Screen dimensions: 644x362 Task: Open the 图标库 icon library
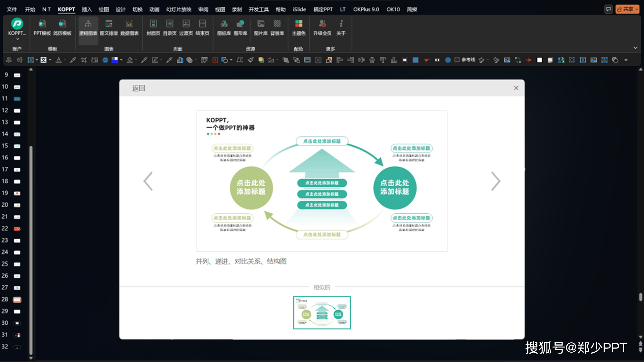point(224,28)
